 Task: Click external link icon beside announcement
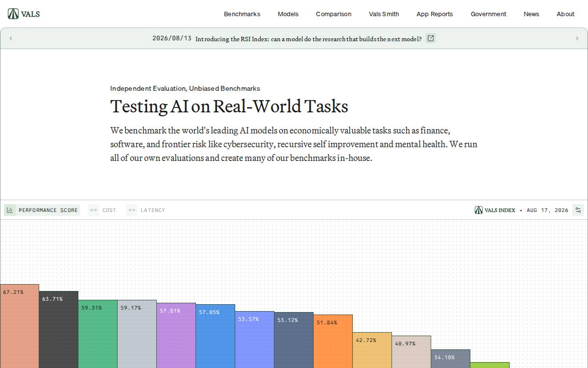click(x=431, y=38)
